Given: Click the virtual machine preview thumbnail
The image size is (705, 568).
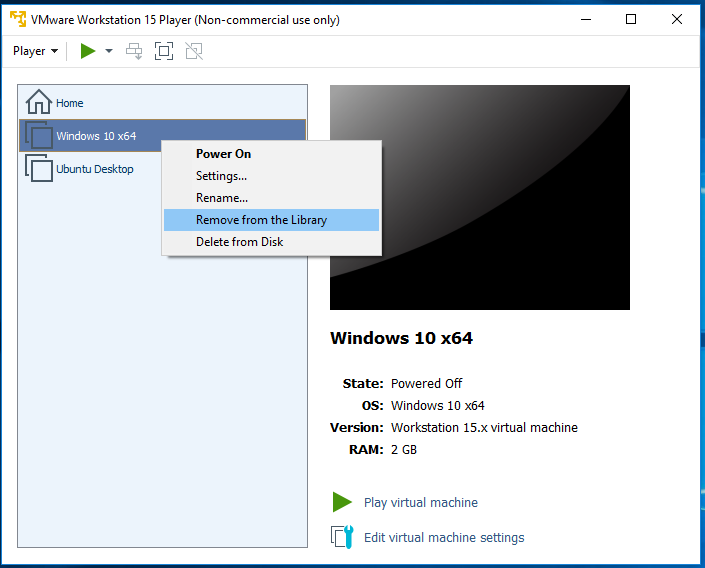Looking at the screenshot, I should click(x=480, y=197).
